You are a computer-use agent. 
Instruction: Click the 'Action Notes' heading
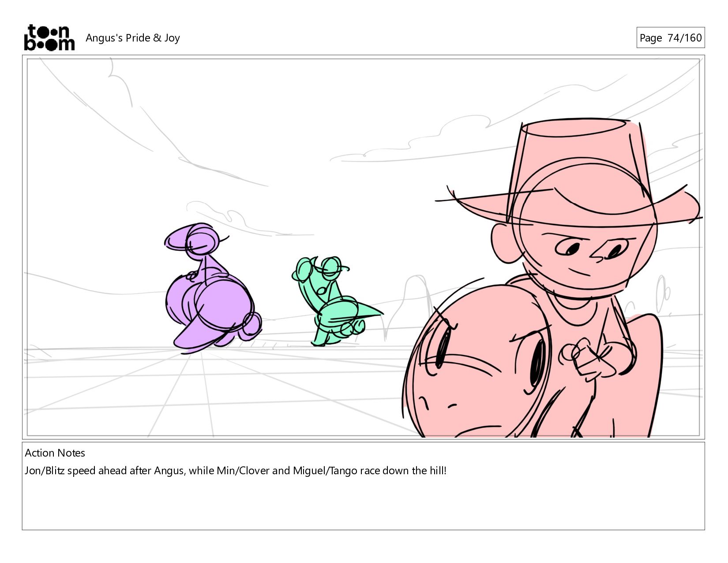coord(55,453)
